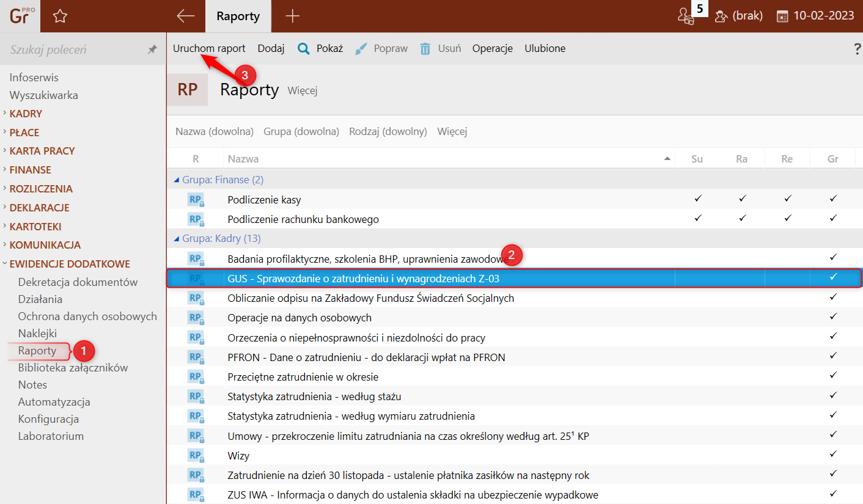Click RP icon of Podliczenie kasy row

coord(196,200)
